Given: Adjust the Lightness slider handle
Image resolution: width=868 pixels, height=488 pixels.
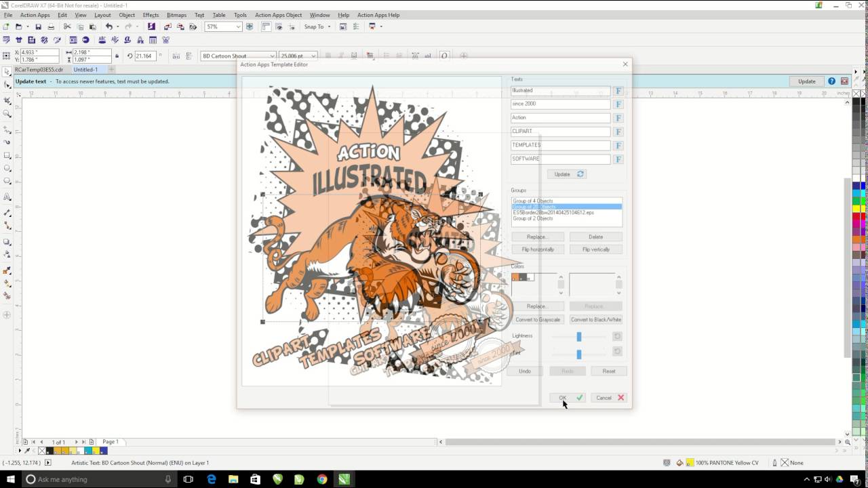Looking at the screenshot, I should (579, 336).
